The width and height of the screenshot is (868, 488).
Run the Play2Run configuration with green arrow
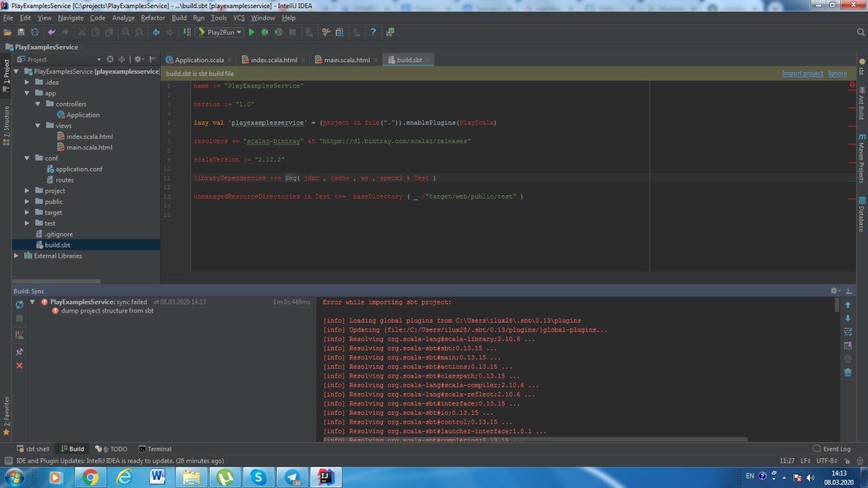pyautogui.click(x=252, y=32)
